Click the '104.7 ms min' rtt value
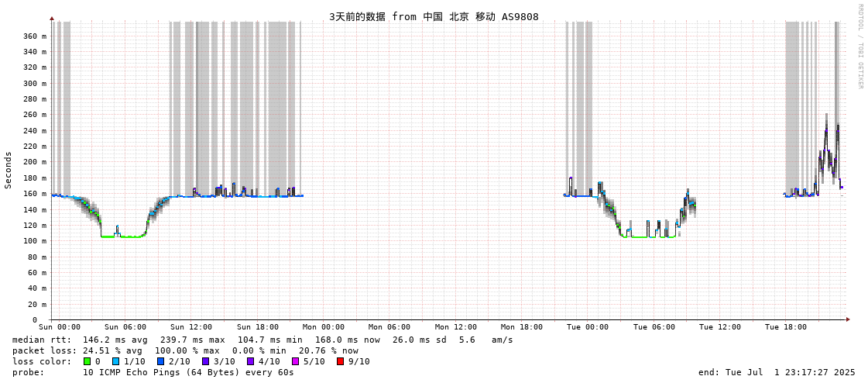868x383 pixels. (270, 340)
